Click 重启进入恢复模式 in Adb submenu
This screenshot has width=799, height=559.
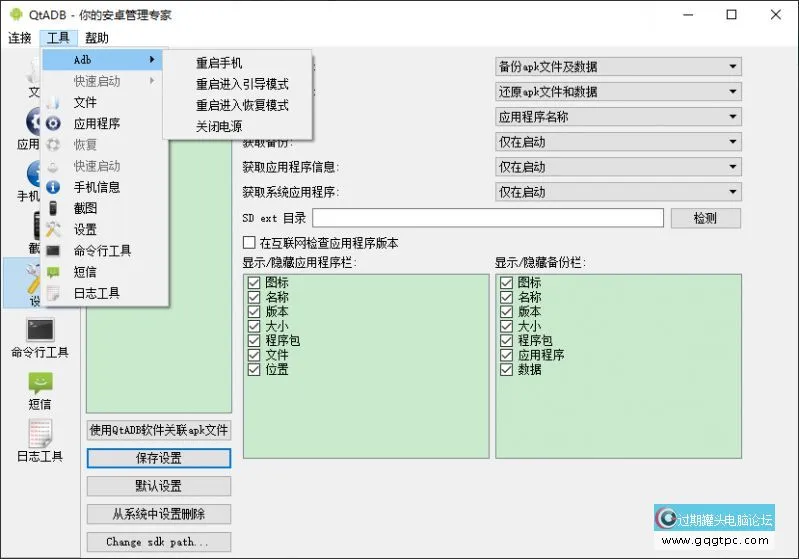pyautogui.click(x=242, y=105)
